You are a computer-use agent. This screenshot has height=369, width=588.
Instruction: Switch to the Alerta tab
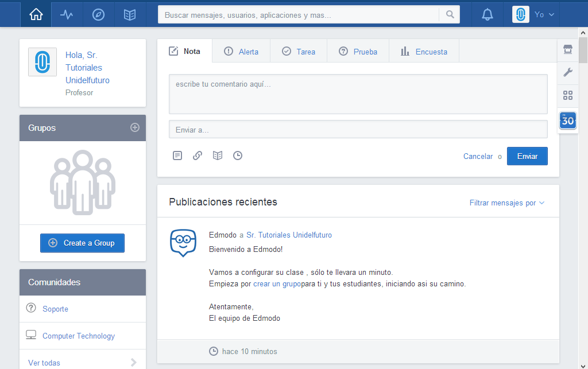tap(241, 51)
